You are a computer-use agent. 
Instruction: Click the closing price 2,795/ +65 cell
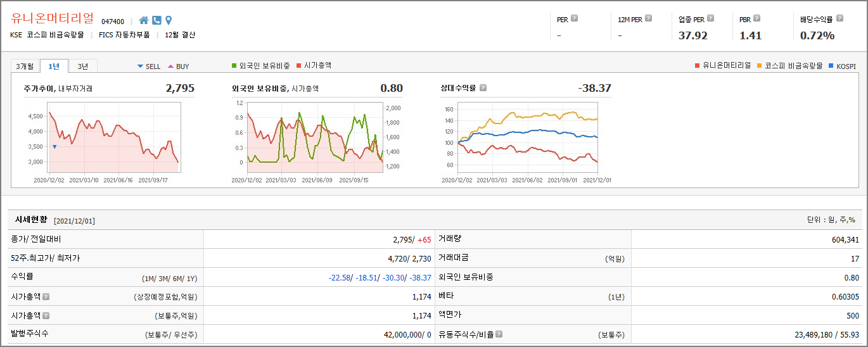(412, 239)
